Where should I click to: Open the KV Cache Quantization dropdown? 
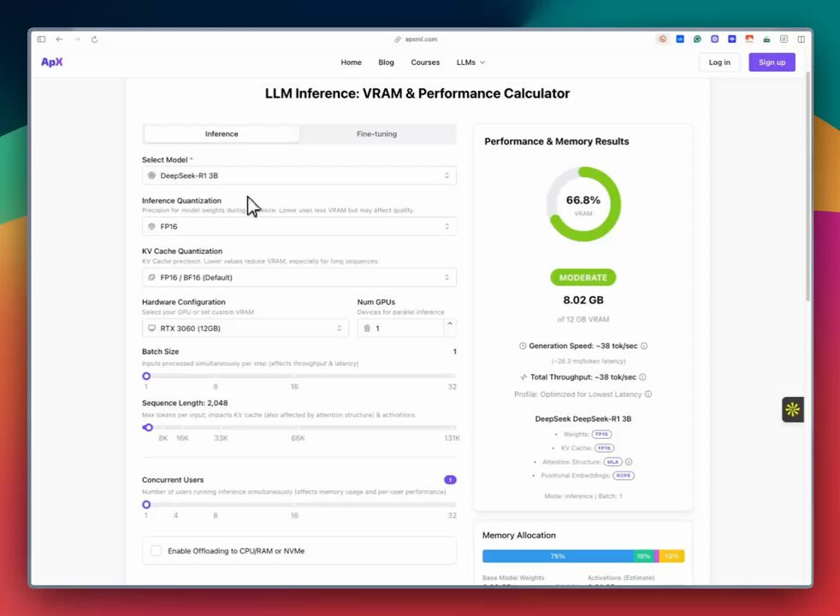point(299,277)
